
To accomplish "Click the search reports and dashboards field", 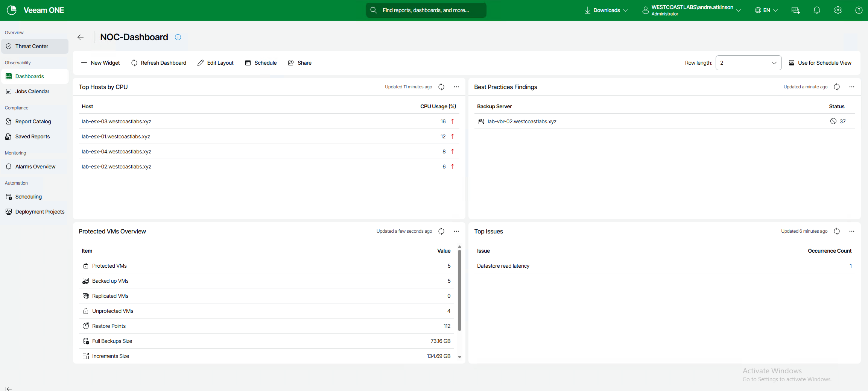I will 426,10.
